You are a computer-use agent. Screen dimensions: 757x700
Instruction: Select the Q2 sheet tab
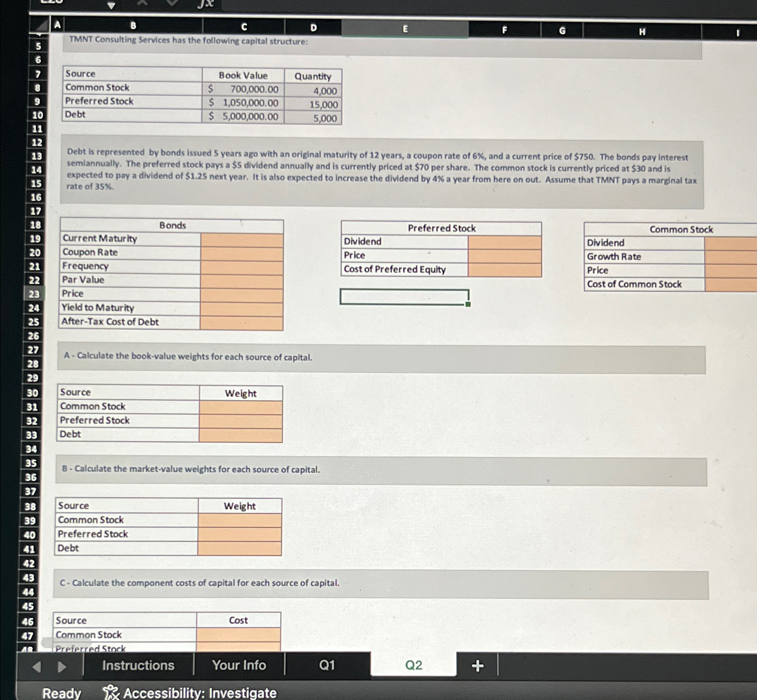point(413,665)
